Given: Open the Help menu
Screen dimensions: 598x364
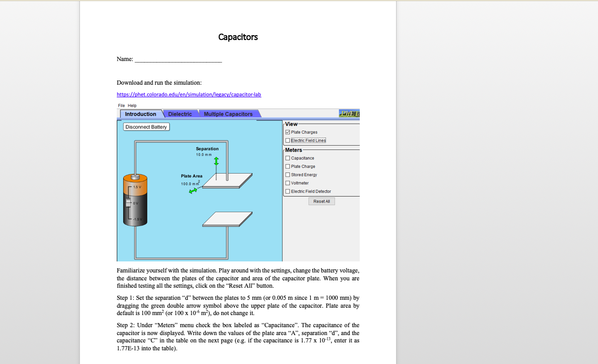Looking at the screenshot, I should pyautogui.click(x=132, y=106).
